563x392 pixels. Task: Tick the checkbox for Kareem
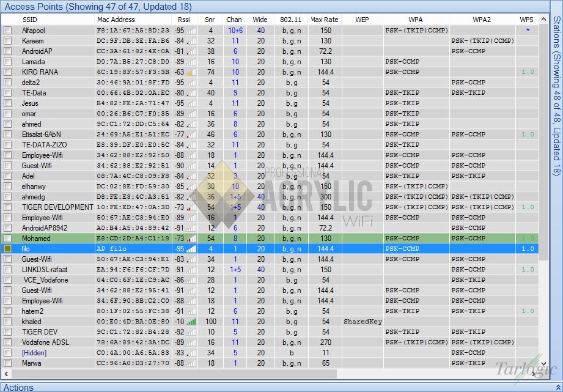pos(7,41)
